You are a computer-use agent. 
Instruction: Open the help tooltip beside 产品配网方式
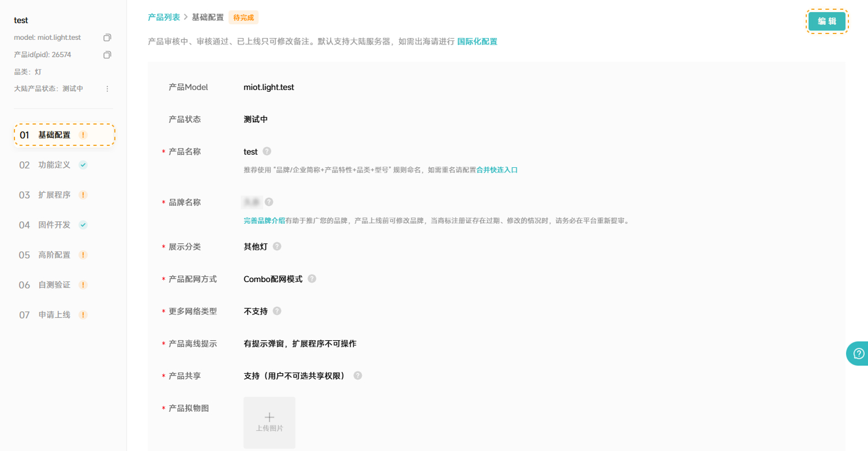[311, 278]
